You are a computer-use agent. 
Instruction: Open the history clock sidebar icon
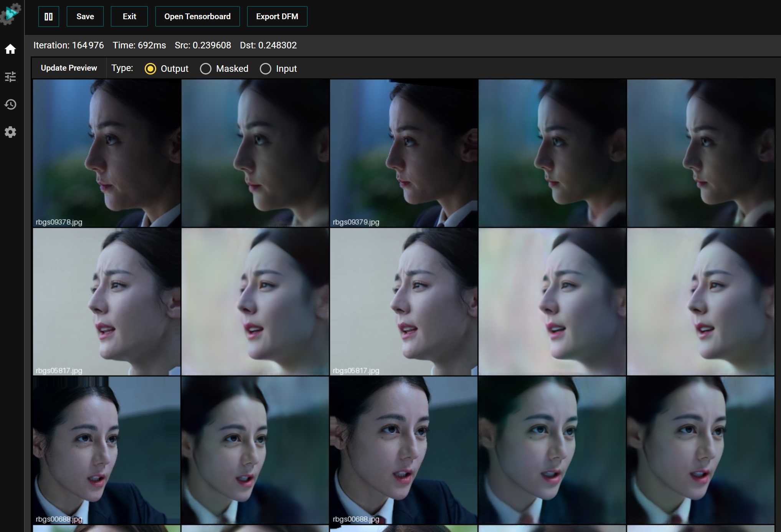(10, 104)
